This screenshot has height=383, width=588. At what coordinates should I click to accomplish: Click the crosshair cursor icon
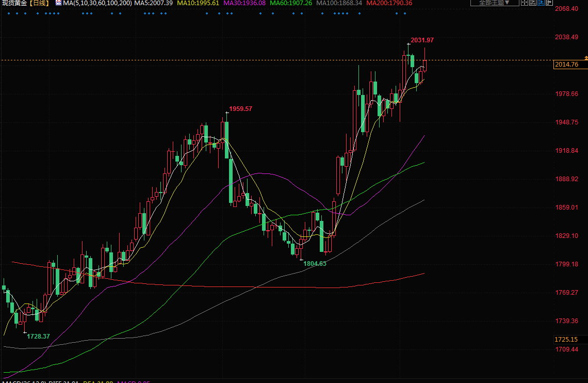pos(525,3)
